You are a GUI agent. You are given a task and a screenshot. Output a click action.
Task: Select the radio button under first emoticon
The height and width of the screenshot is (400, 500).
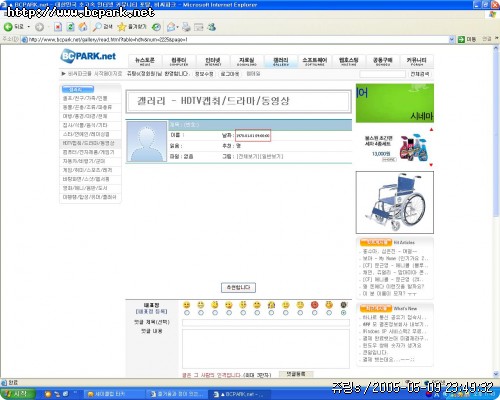(187, 313)
